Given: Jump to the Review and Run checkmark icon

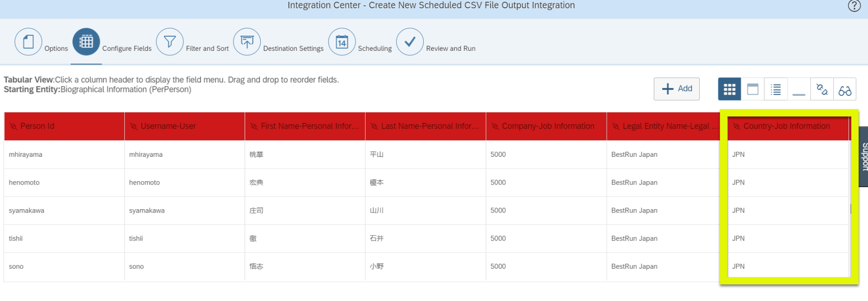Looking at the screenshot, I should 410,42.
